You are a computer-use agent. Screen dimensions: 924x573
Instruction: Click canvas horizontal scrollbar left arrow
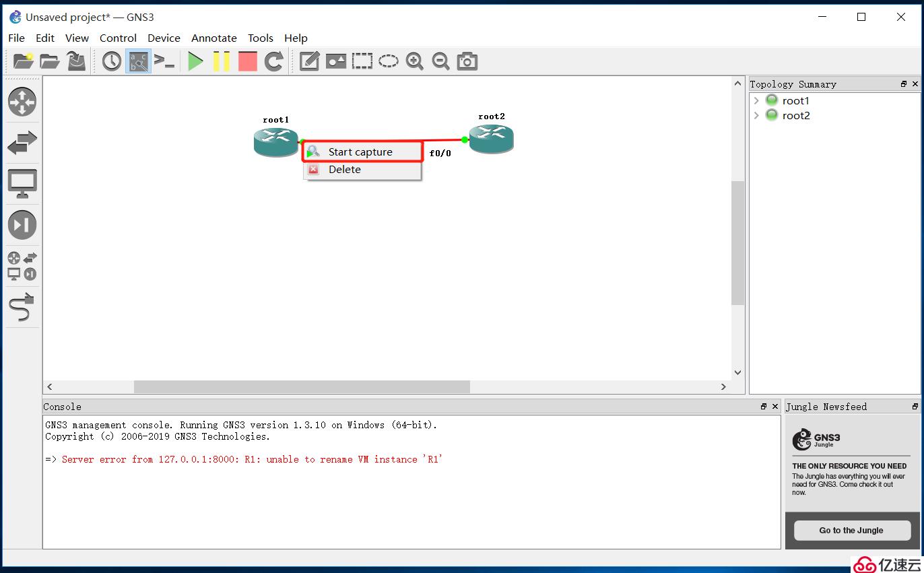pyautogui.click(x=50, y=386)
